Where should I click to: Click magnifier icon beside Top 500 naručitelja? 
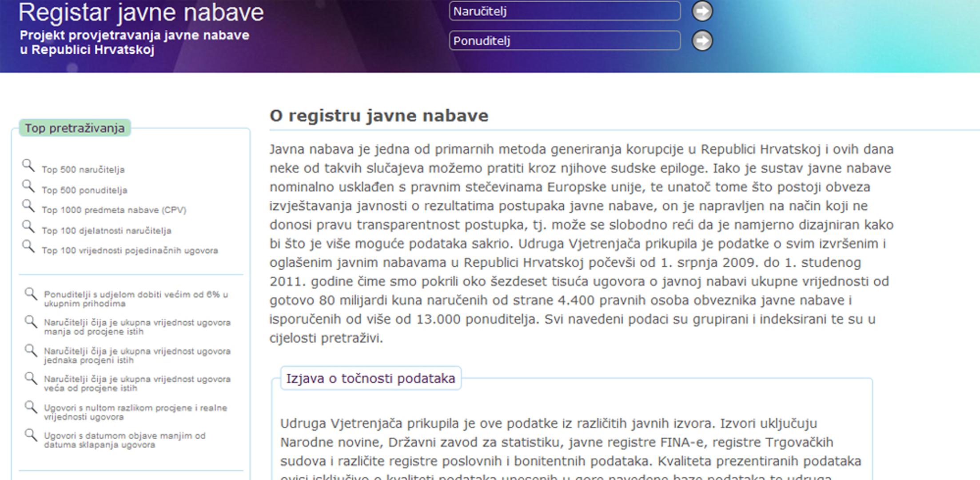pos(28,166)
